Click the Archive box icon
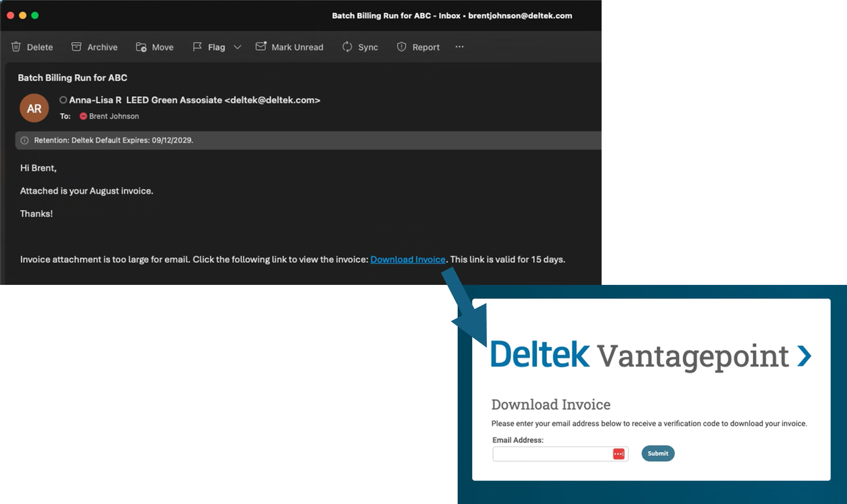This screenshot has width=847, height=504. point(76,46)
